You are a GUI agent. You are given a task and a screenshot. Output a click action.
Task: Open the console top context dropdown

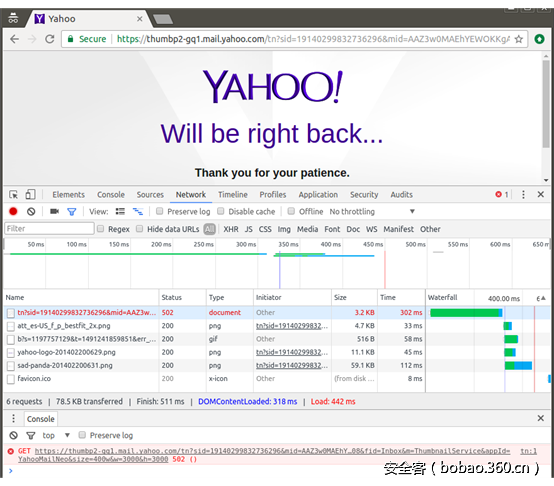coord(56,435)
